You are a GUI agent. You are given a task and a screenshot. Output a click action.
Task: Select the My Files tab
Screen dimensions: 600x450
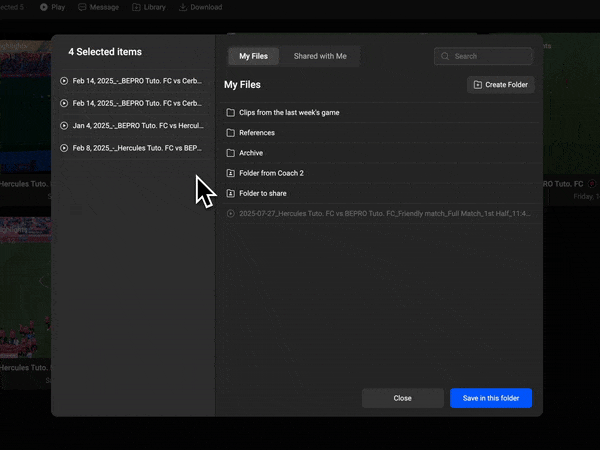coord(253,57)
